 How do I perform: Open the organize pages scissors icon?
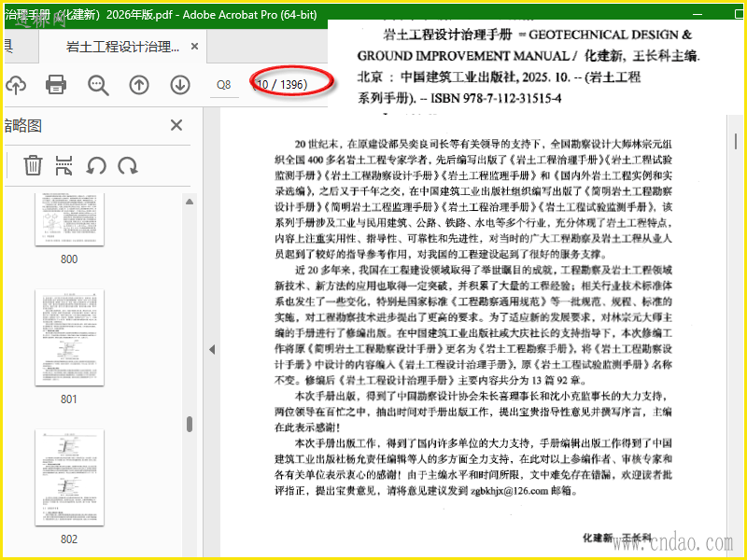point(63,165)
